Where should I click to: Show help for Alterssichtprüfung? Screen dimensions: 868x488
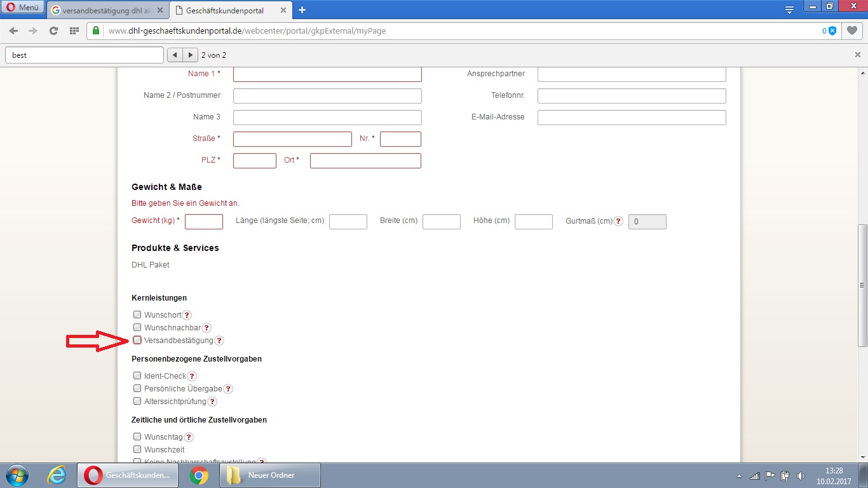212,402
